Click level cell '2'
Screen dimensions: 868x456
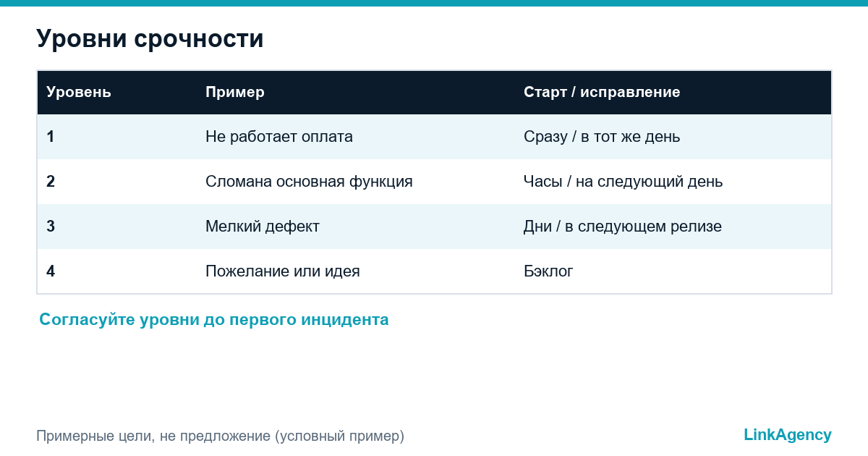coord(51,181)
